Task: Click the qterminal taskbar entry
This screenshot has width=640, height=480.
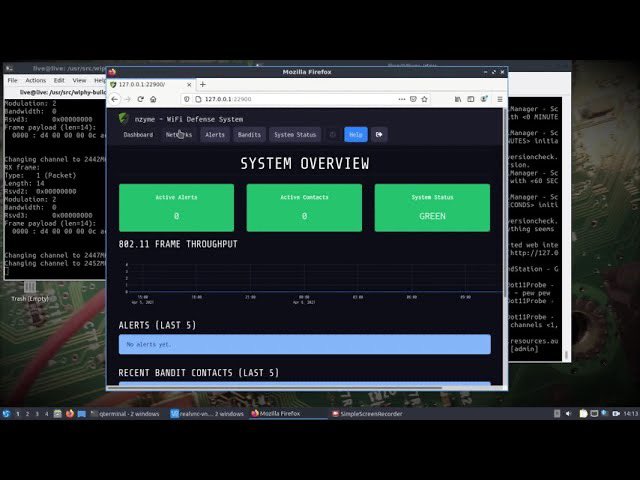Action: [x=125, y=413]
